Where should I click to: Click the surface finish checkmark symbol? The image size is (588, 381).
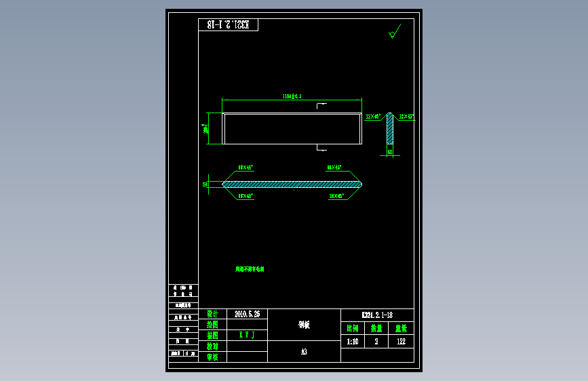[395, 31]
